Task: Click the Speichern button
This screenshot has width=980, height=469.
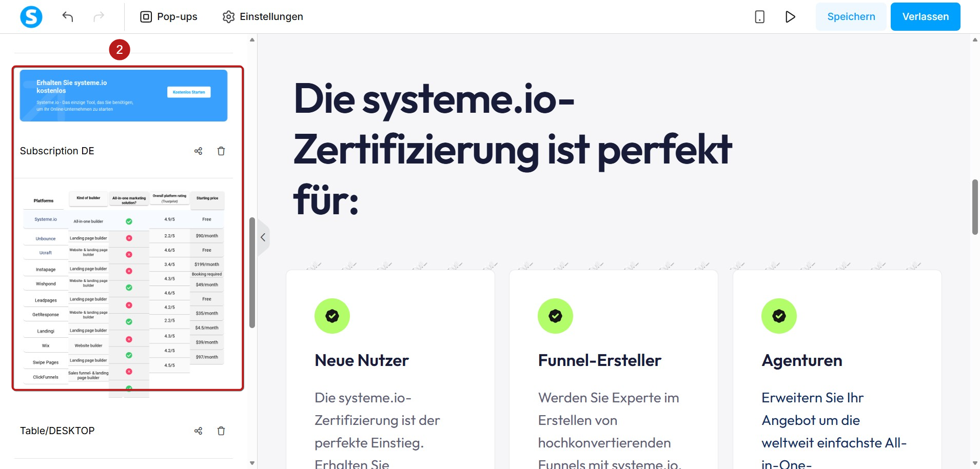Action: (851, 16)
